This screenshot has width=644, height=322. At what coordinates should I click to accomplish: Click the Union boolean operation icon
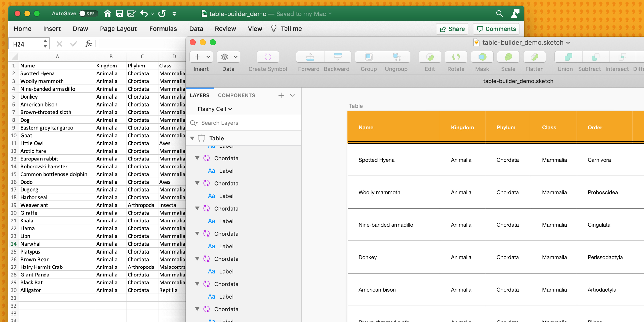pos(568,57)
